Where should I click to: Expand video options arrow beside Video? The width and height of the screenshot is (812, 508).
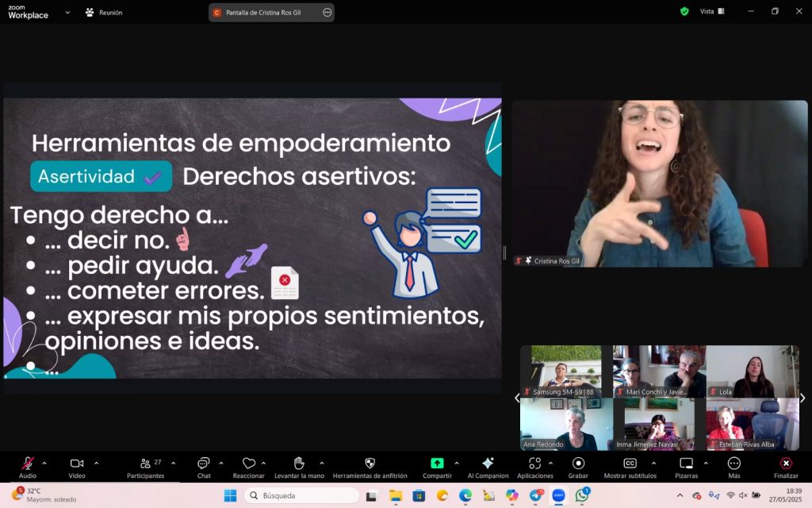coord(96,463)
